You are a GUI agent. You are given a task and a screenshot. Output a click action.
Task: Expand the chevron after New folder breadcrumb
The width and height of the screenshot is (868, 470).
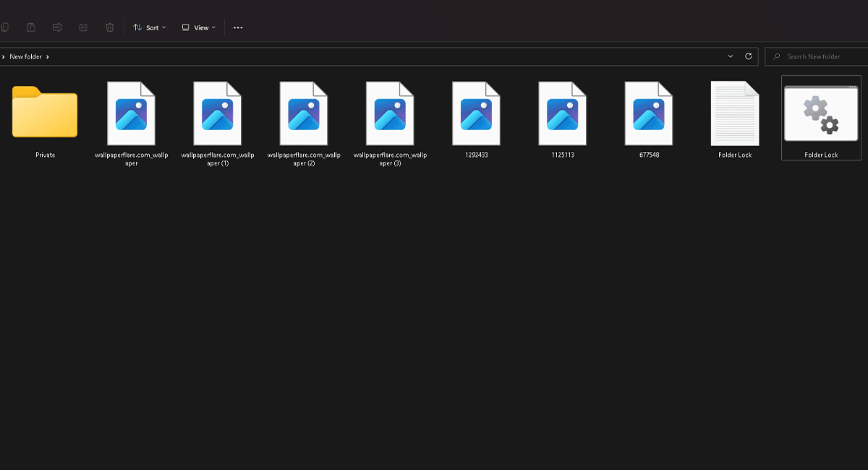[x=48, y=56]
